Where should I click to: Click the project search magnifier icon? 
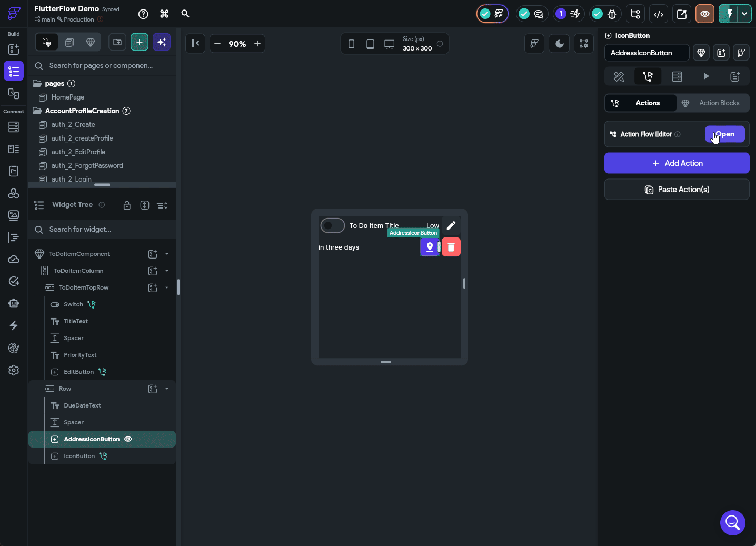[x=185, y=14]
